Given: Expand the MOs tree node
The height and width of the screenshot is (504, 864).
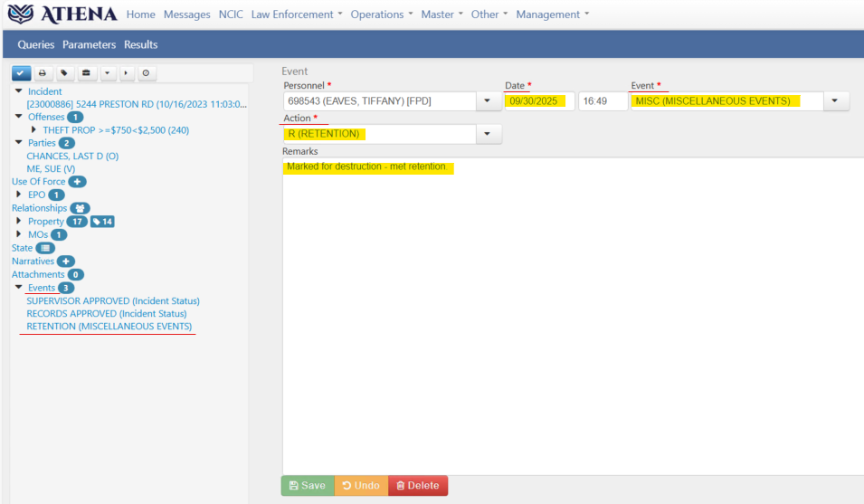Looking at the screenshot, I should 19,234.
